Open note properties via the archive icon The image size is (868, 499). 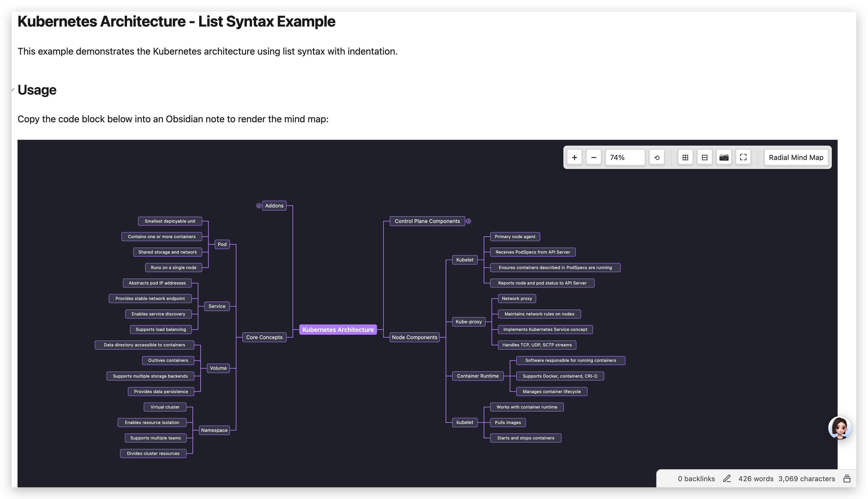click(x=847, y=479)
